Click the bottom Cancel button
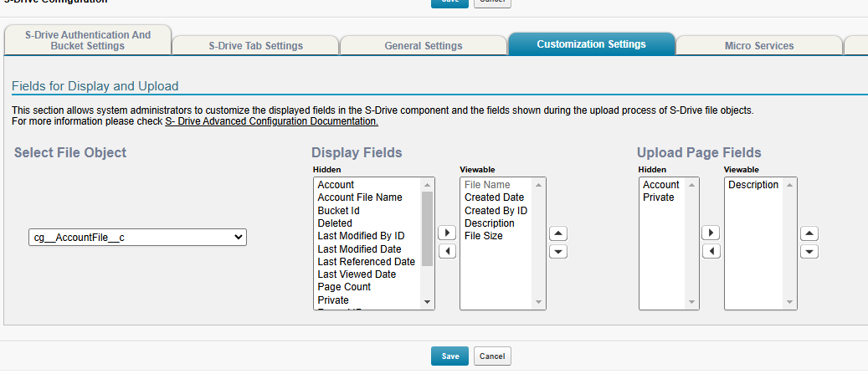 [x=492, y=356]
